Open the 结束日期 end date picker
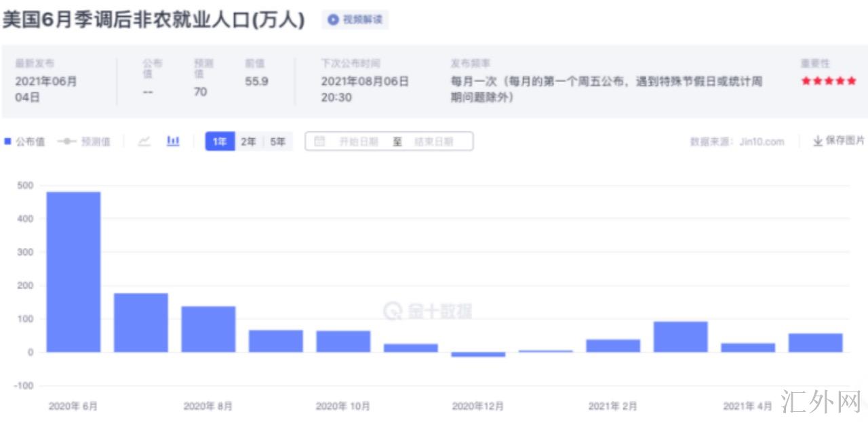The width and height of the screenshot is (868, 422). pyautogui.click(x=433, y=142)
